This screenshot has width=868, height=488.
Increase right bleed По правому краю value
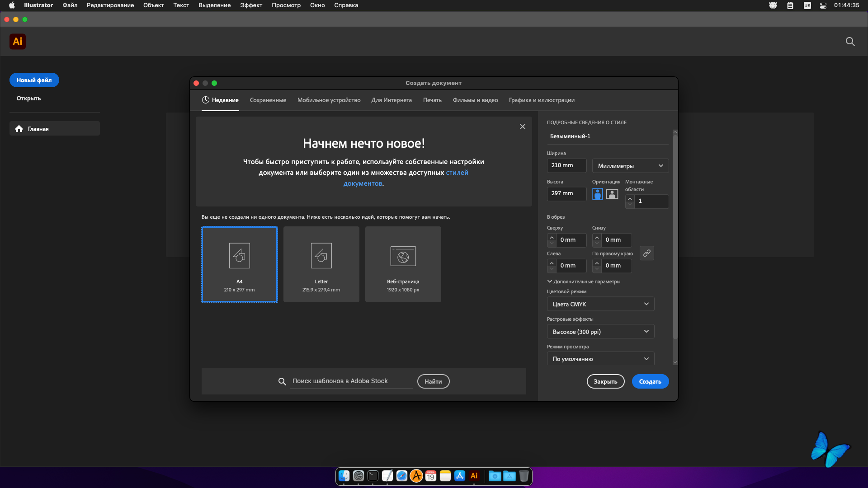(597, 263)
